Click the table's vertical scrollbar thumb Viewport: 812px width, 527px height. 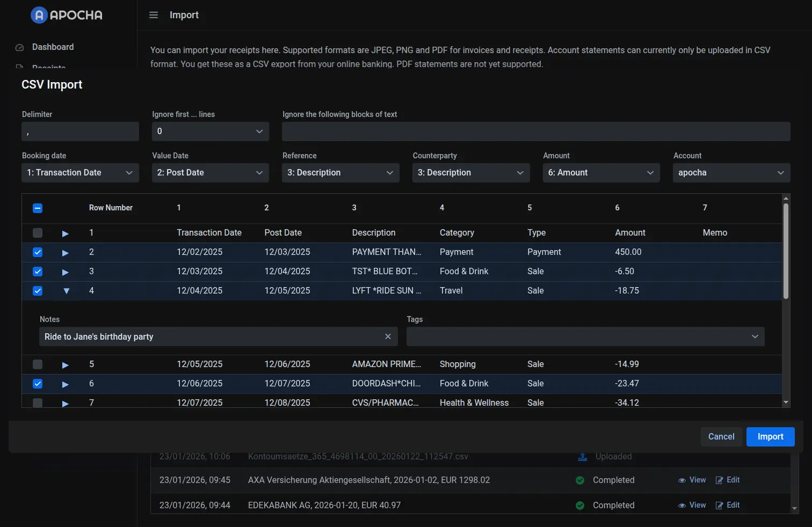(x=786, y=250)
